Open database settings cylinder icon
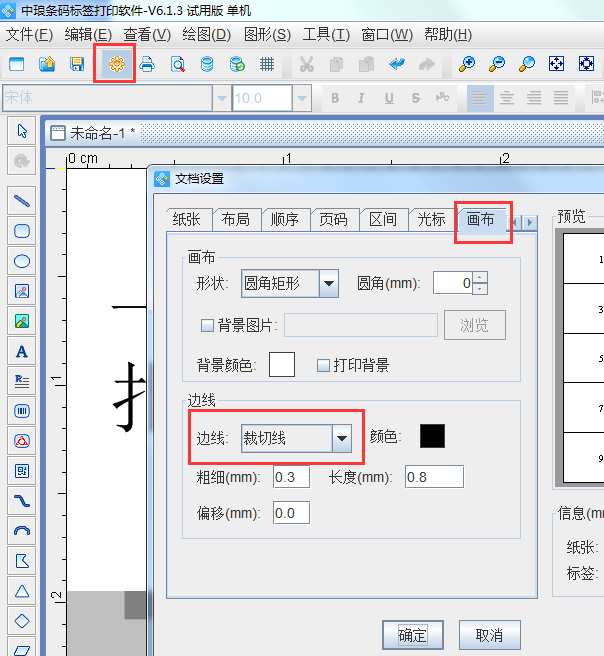The width and height of the screenshot is (604, 656). click(207, 64)
